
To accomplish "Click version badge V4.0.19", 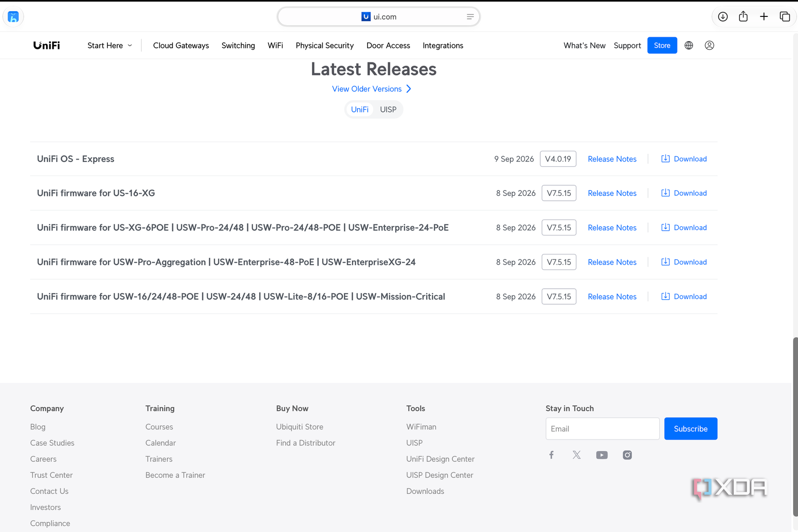I will 558,159.
